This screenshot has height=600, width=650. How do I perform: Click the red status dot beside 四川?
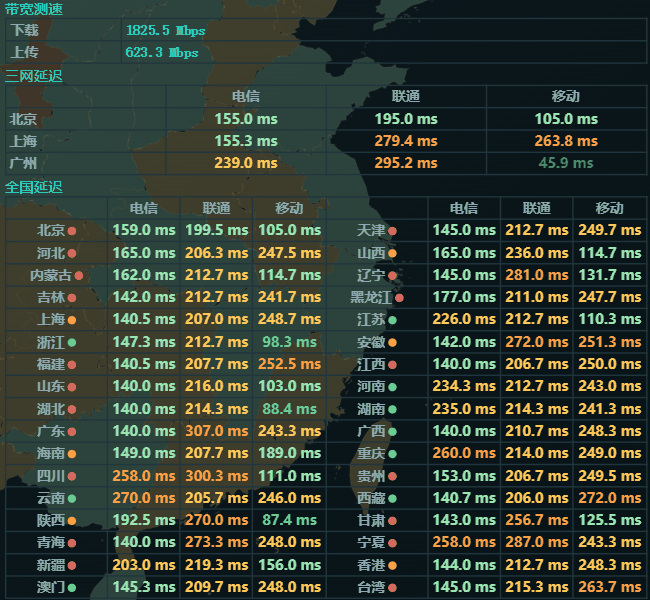72,476
